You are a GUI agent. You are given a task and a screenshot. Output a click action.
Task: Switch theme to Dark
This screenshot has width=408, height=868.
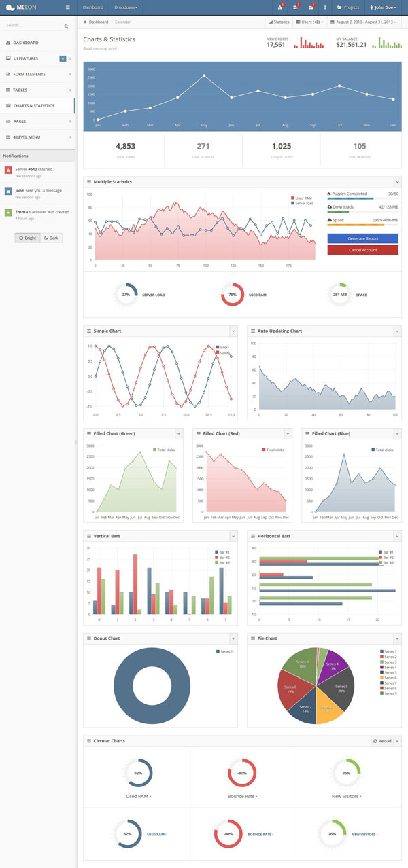click(51, 238)
